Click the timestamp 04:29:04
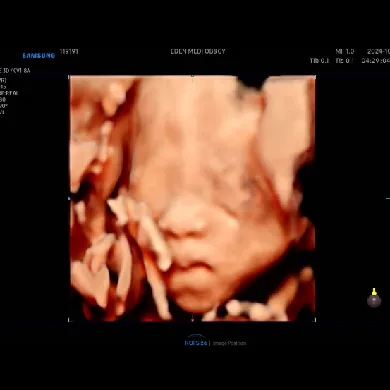390x390 pixels. [376, 61]
